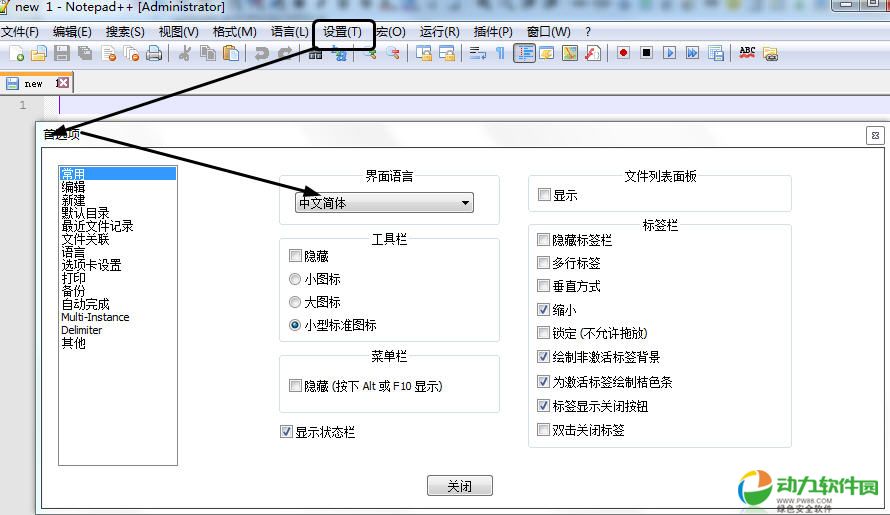Viewport: 890px width, 515px height.
Task: Enable the 隐藏标签栏 checkbox
Action: pos(544,240)
